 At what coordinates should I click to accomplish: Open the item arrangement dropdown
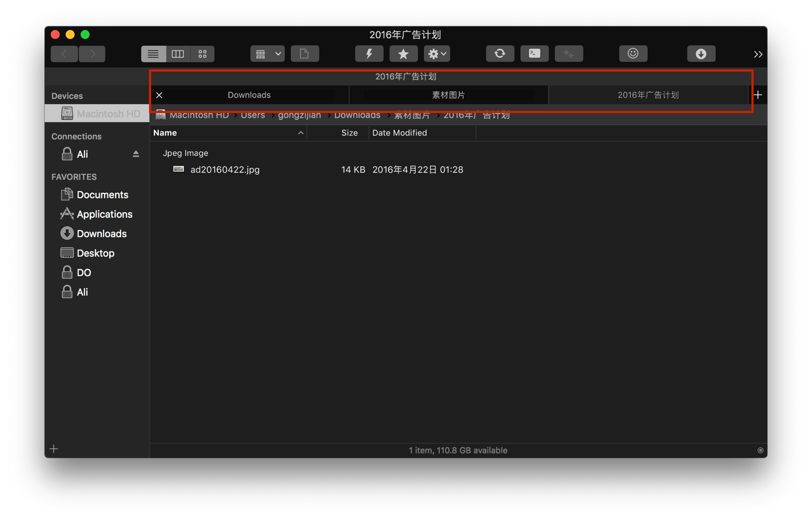pyautogui.click(x=267, y=54)
